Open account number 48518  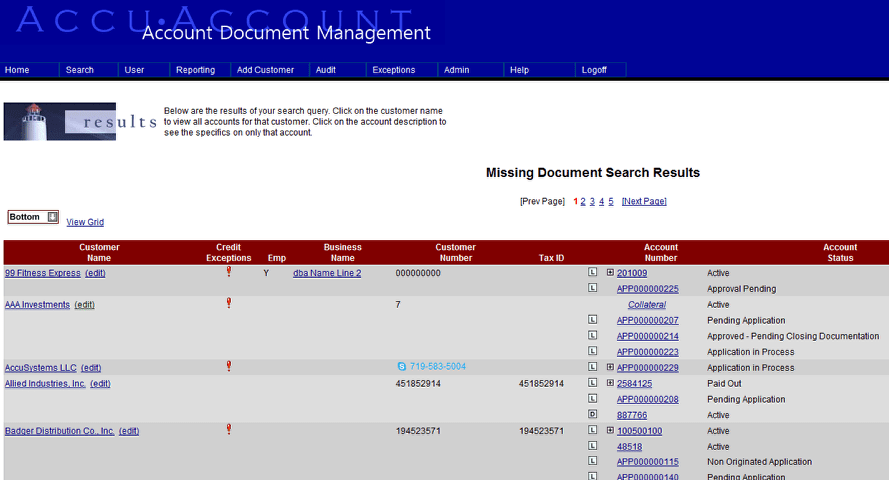click(x=629, y=447)
